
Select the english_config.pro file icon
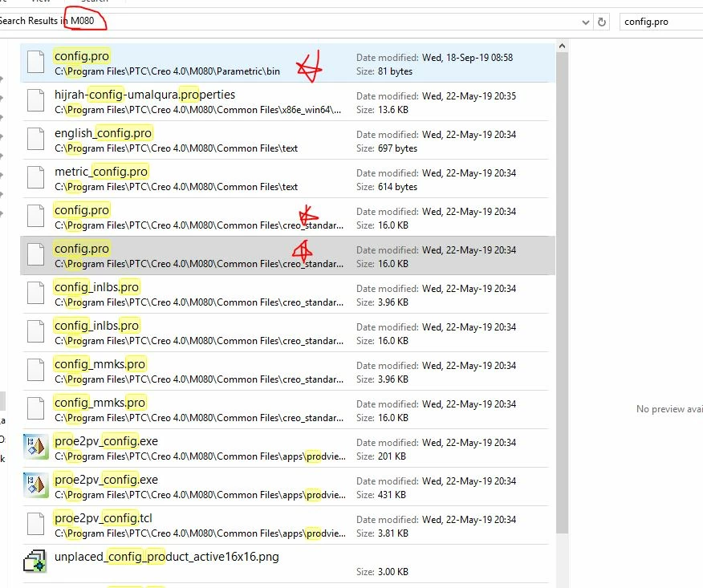35,139
